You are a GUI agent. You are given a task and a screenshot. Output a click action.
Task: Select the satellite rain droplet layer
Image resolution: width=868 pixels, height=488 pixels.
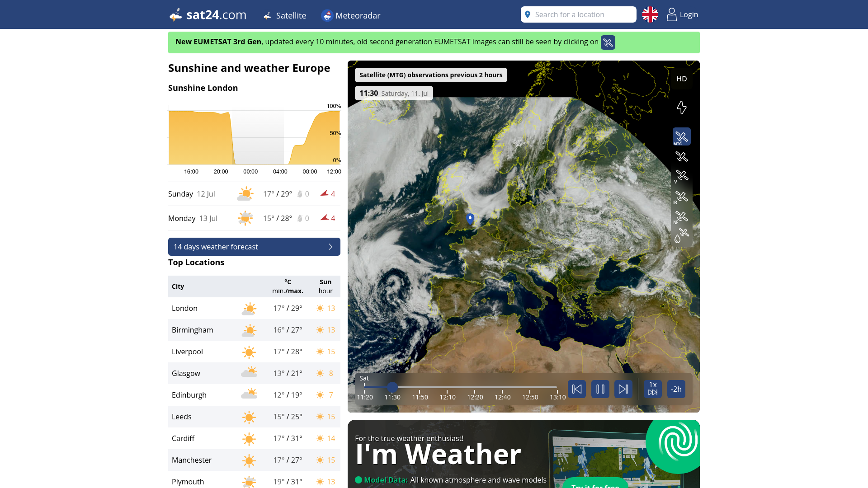681,235
